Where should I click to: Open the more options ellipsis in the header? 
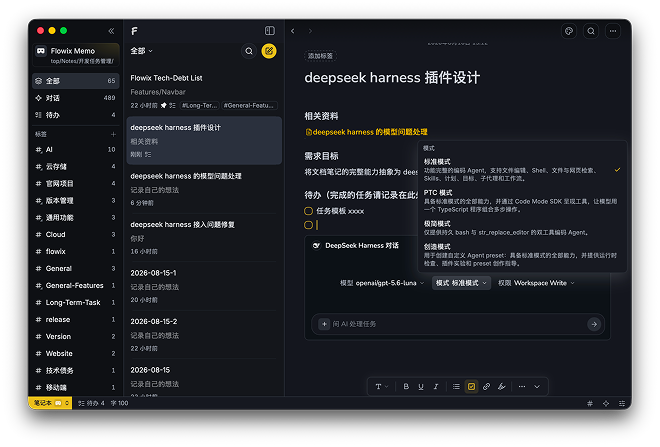(613, 31)
